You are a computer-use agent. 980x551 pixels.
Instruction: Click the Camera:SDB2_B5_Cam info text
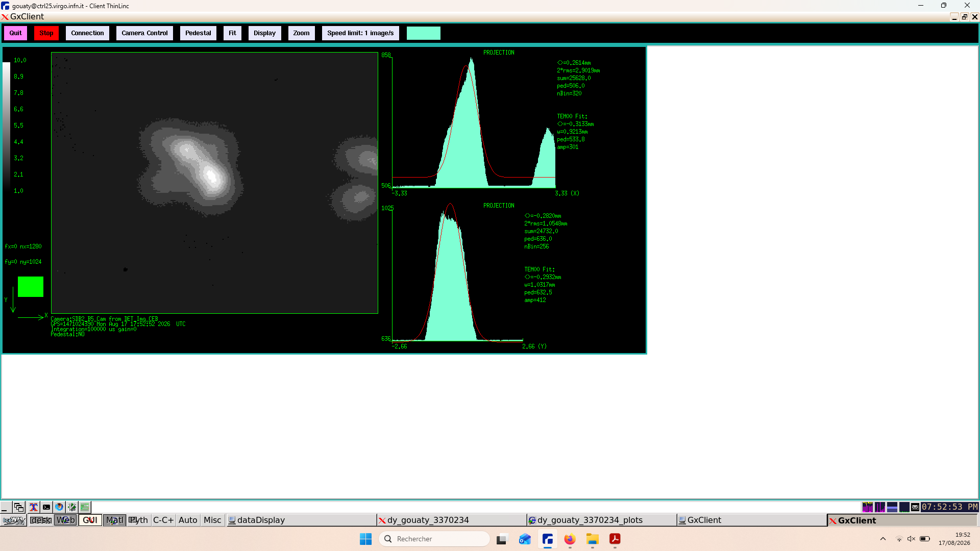click(104, 319)
